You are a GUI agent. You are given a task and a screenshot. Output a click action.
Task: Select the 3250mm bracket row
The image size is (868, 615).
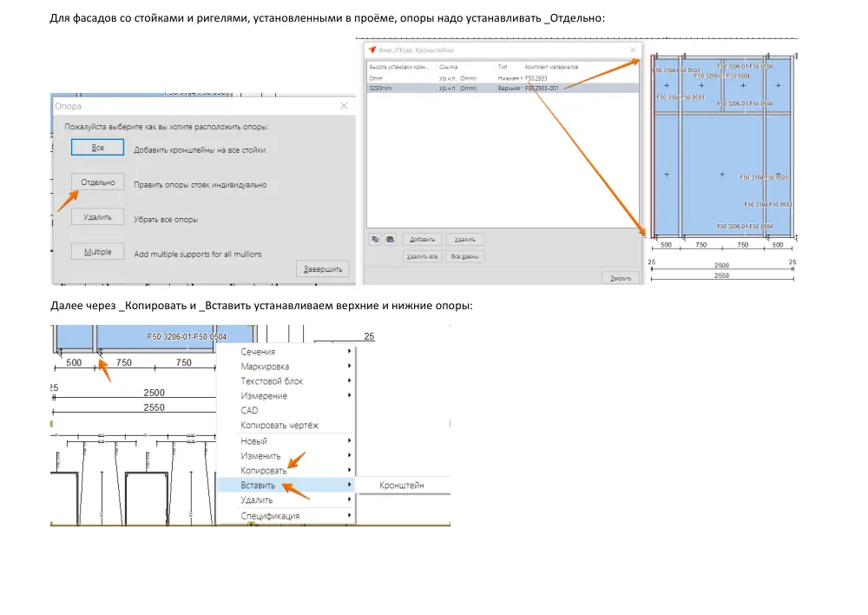(x=503, y=88)
